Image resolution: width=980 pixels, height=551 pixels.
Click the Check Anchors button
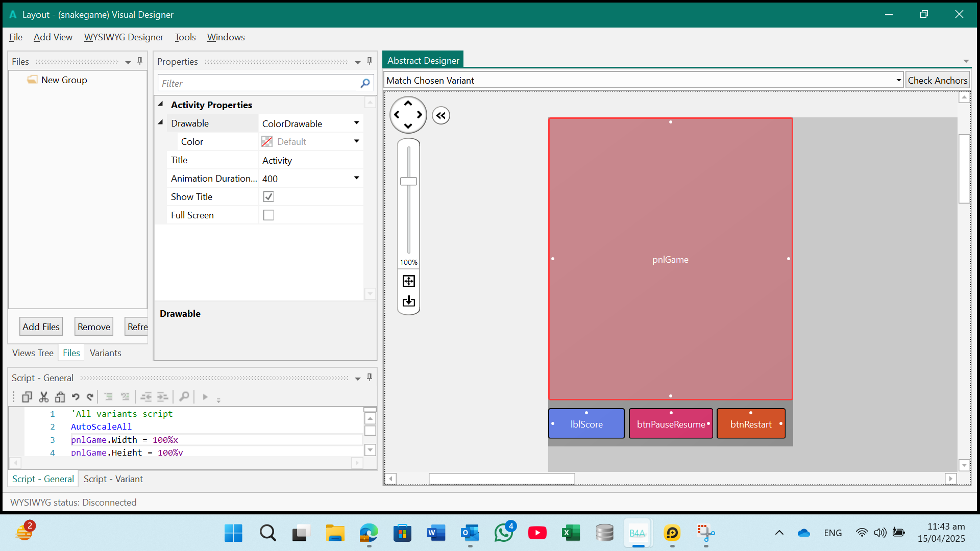pos(937,80)
